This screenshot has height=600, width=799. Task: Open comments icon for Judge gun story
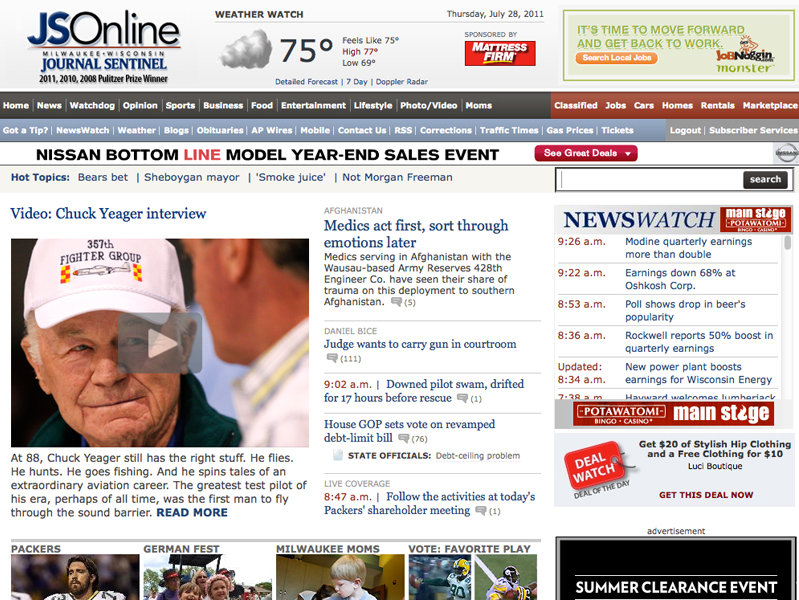tap(332, 358)
